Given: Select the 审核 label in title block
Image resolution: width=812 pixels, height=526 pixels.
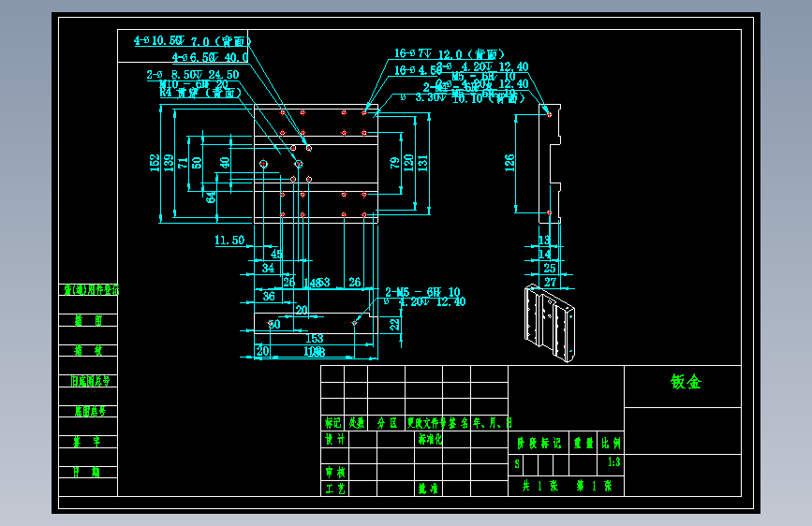Looking at the screenshot, I should coord(335,472).
